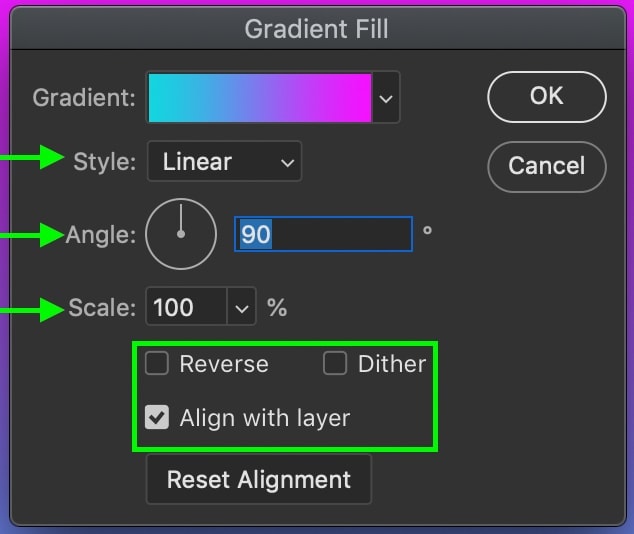Click the Gradient Fill title bar
The image size is (634, 534).
tap(317, 29)
